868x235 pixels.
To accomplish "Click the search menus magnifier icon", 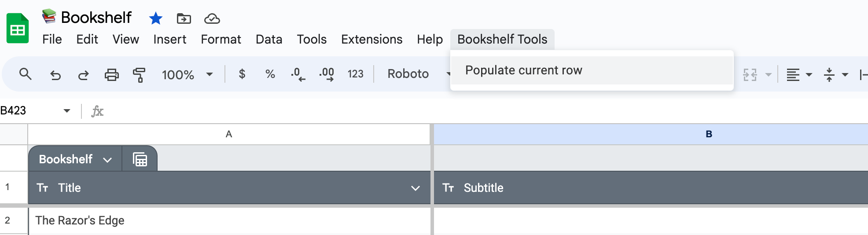I will [26, 74].
